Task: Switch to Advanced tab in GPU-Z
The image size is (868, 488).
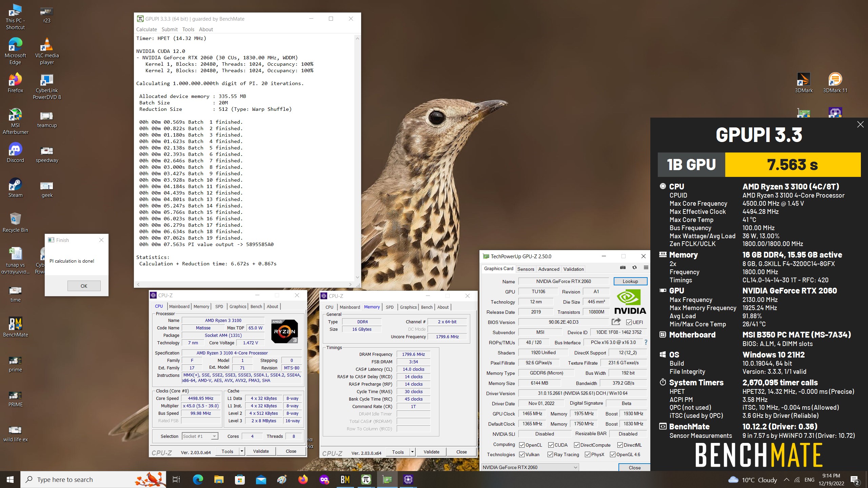Action: click(x=549, y=269)
